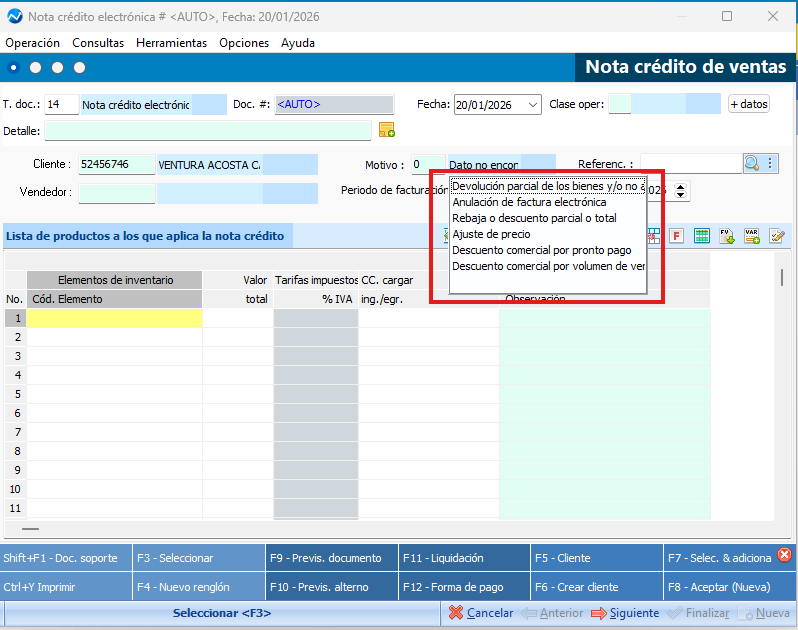Select the fourth step radio circle

pos(80,68)
